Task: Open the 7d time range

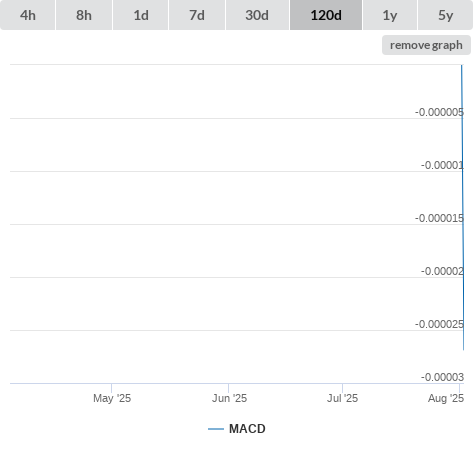Action: pos(197,15)
